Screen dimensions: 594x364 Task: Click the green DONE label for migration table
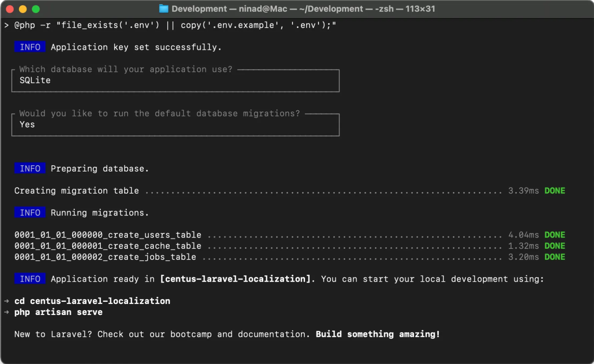coord(555,191)
